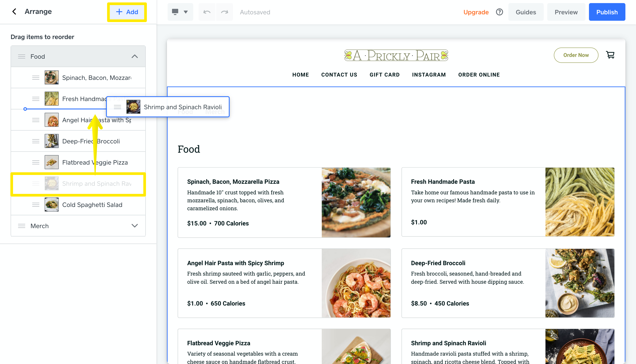This screenshot has width=636, height=364.
Task: Click the back arrow beside Arrange
Action: (14, 11)
